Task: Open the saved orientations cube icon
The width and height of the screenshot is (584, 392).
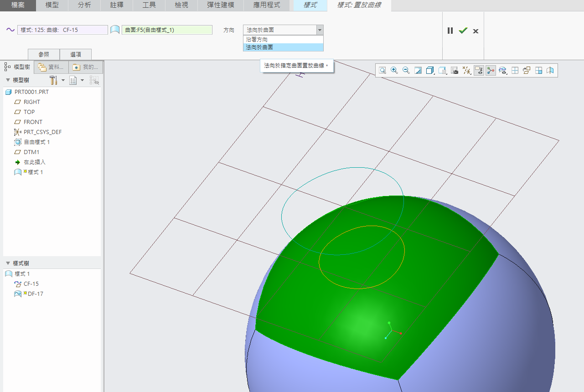Action: tap(430, 70)
